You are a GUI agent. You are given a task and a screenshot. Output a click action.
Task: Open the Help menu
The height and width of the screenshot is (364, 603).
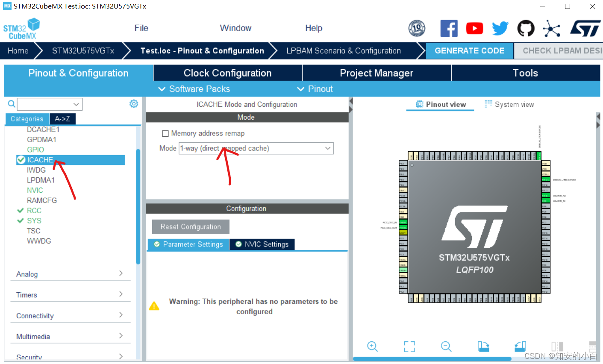[x=314, y=28]
